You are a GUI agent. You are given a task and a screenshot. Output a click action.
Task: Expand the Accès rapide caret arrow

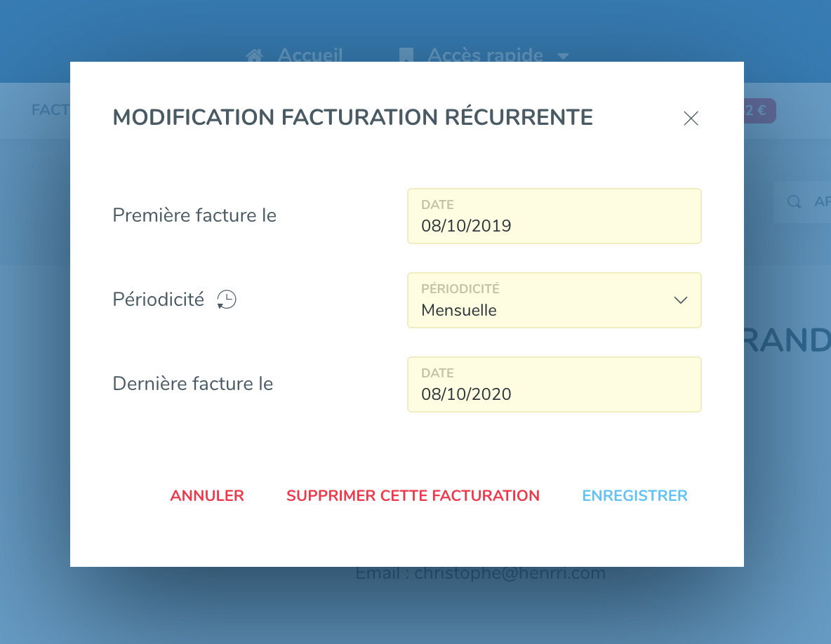[563, 56]
